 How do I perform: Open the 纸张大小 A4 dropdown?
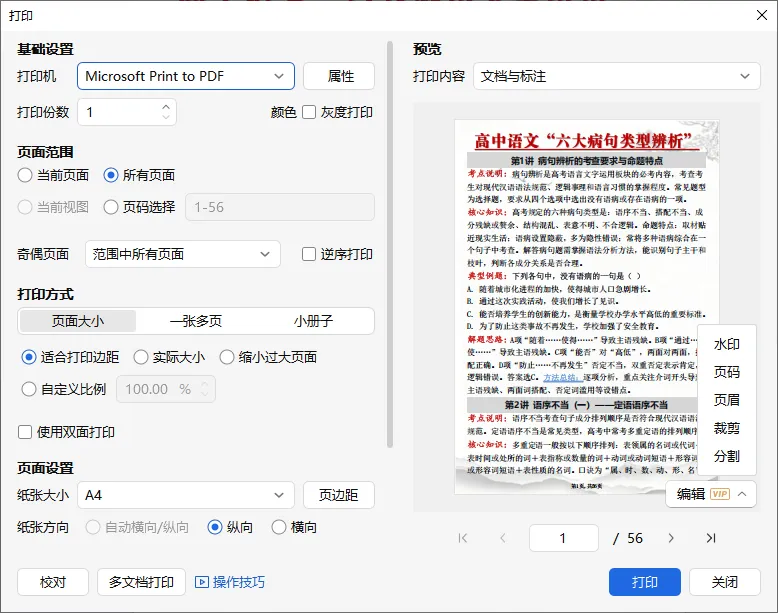pos(186,495)
